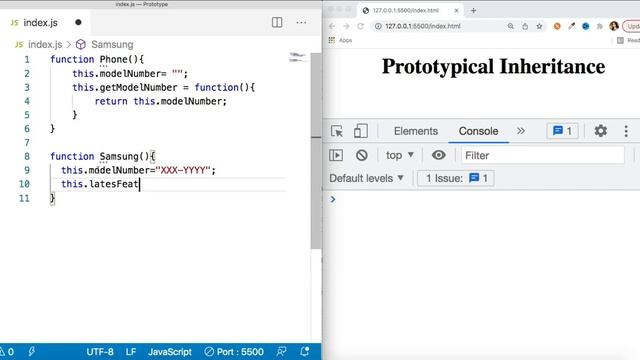
Task: Open the Default levels dropdown
Action: pos(367,178)
